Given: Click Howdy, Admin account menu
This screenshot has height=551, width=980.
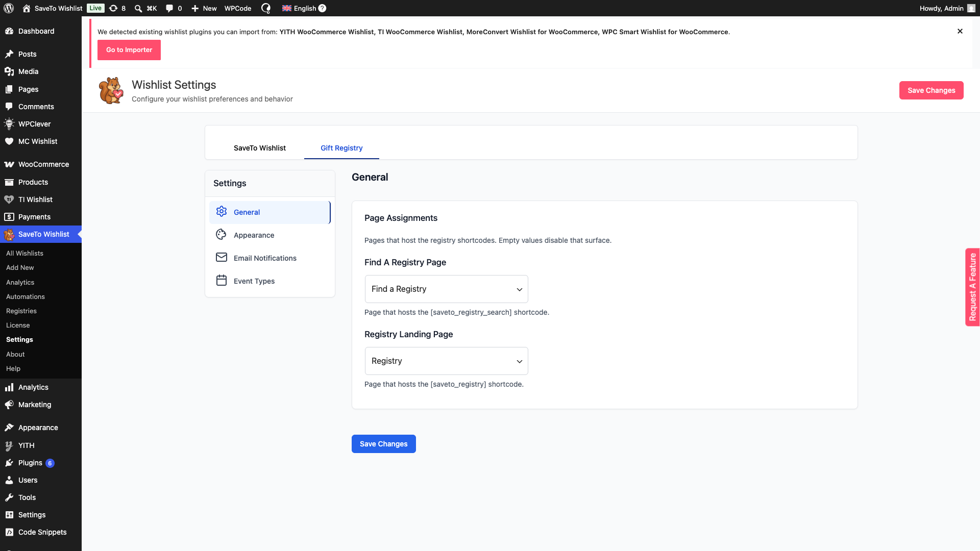Looking at the screenshot, I should click(x=947, y=8).
